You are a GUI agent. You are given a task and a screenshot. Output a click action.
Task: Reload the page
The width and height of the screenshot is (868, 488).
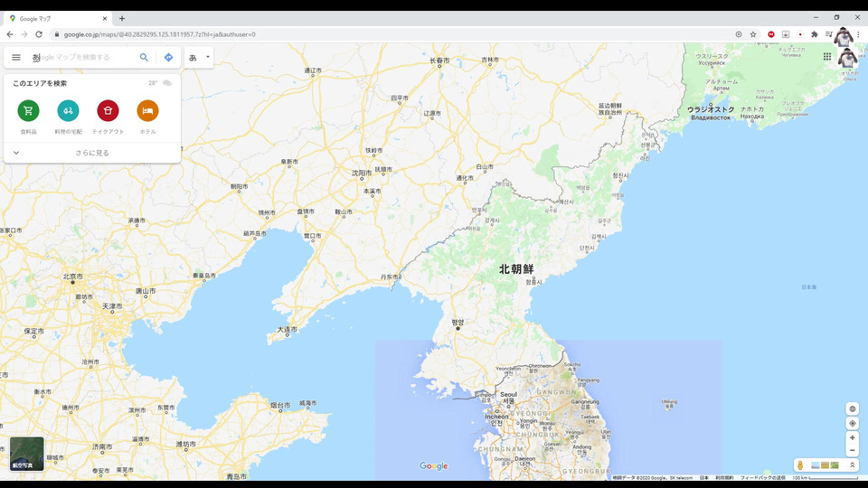click(x=39, y=34)
